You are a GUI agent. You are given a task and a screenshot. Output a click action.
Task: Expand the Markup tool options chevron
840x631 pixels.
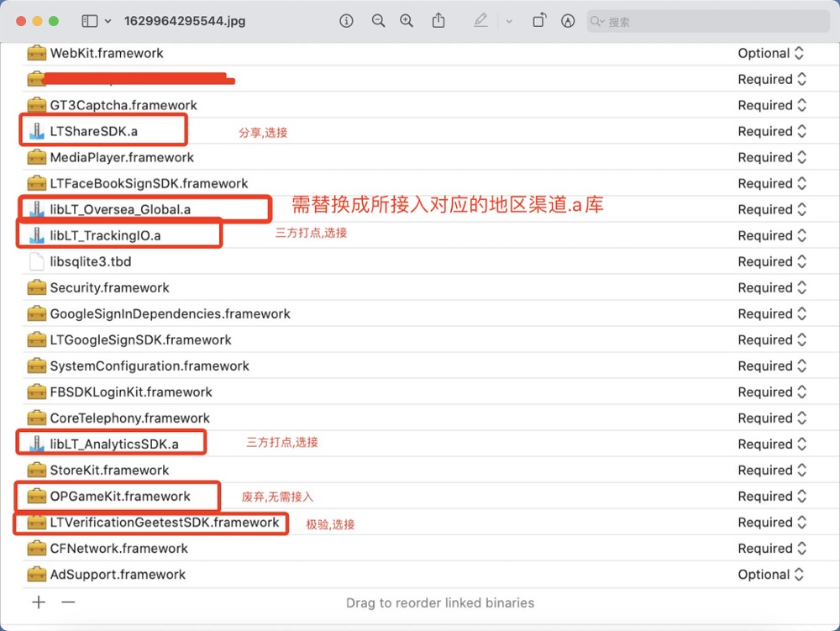pos(509,21)
